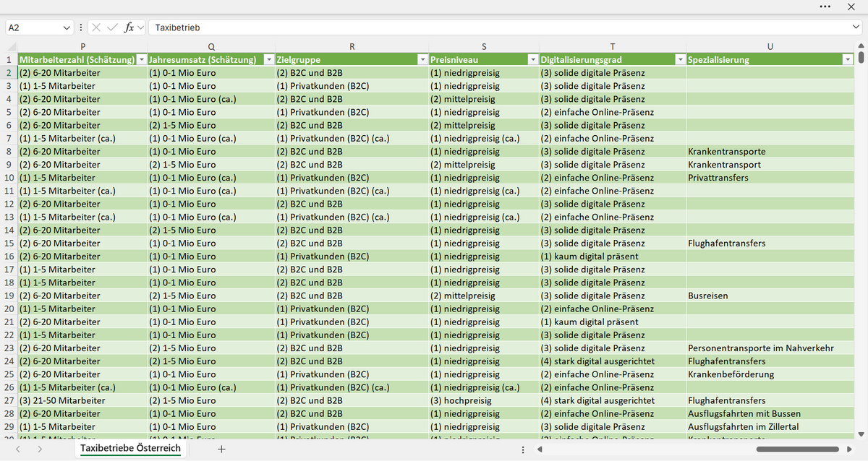This screenshot has width=868, height=461.
Task: Click the vertical dots beside the Name Box
Action: point(80,27)
